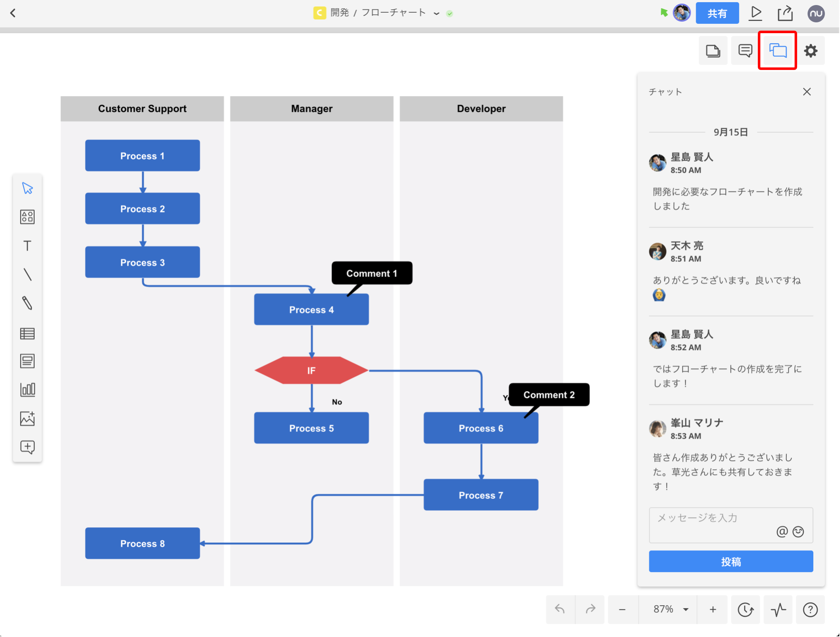This screenshot has height=637, width=840.
Task: Expand the フローチャート title dropdown
Action: [437, 14]
